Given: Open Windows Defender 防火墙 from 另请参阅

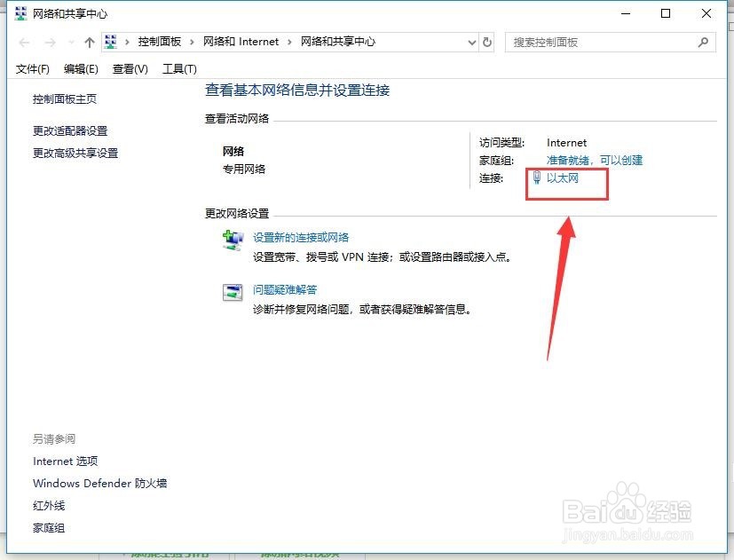Looking at the screenshot, I should coord(100,483).
